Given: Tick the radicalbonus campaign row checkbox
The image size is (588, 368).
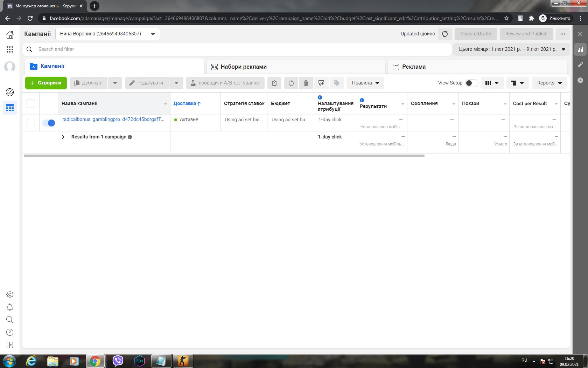Looking at the screenshot, I should click(31, 123).
